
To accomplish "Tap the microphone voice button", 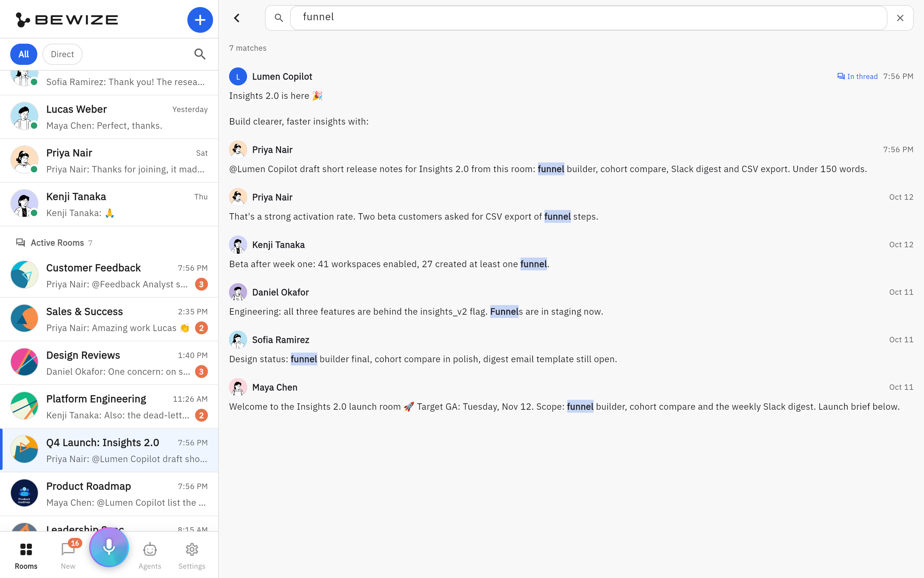I will [x=109, y=547].
